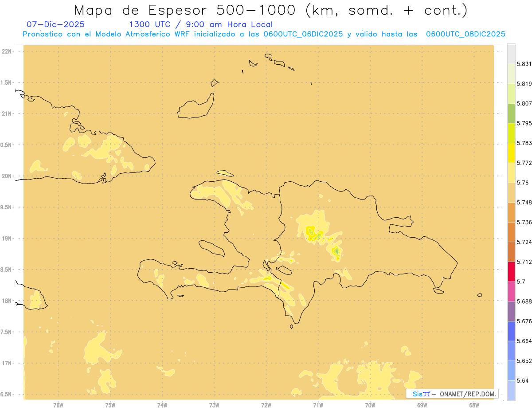Image resolution: width=532 pixels, height=411 pixels.
Task: Click the 72W longitude label
Action: click(266, 405)
